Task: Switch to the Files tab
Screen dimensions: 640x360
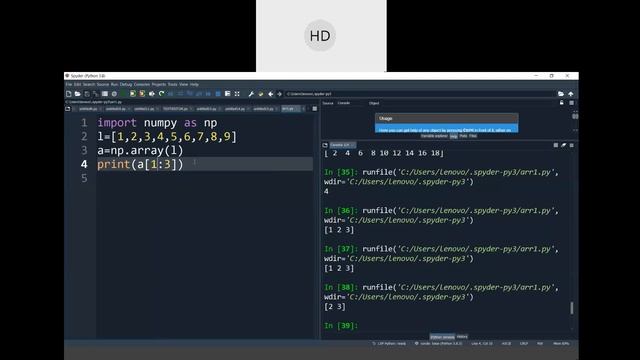Action: coord(473,136)
